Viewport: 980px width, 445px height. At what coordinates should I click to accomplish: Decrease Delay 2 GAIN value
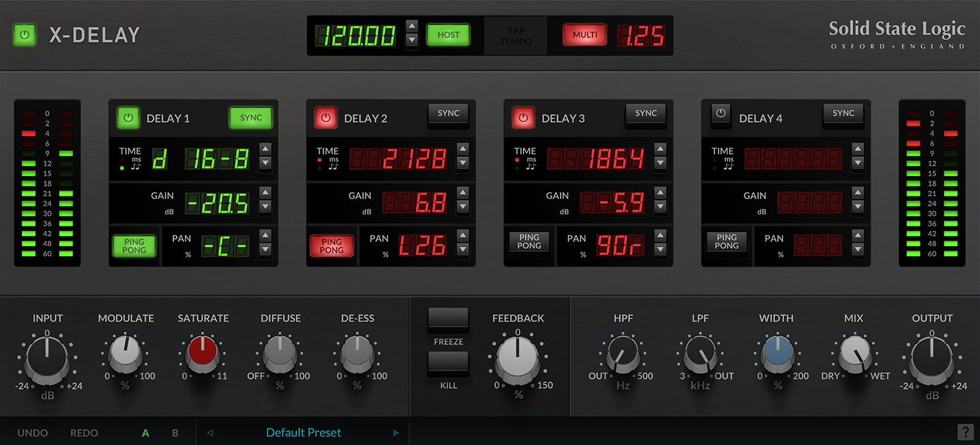pyautogui.click(x=463, y=207)
